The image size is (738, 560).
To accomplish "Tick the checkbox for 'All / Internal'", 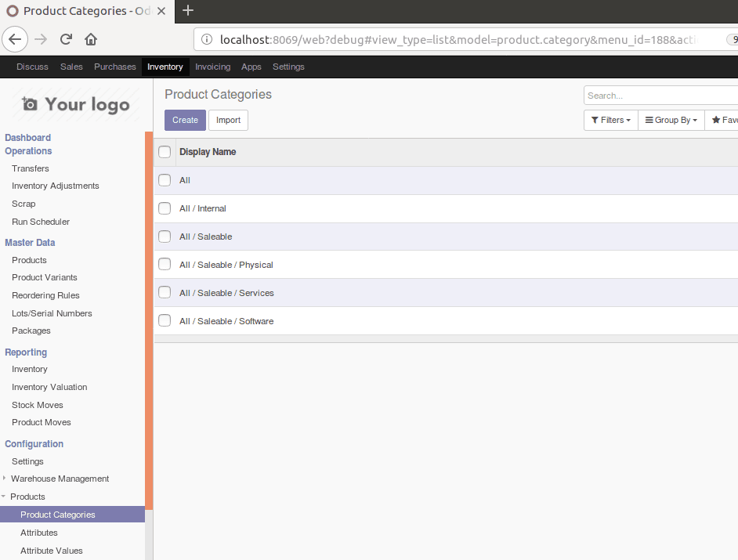I will 165,208.
